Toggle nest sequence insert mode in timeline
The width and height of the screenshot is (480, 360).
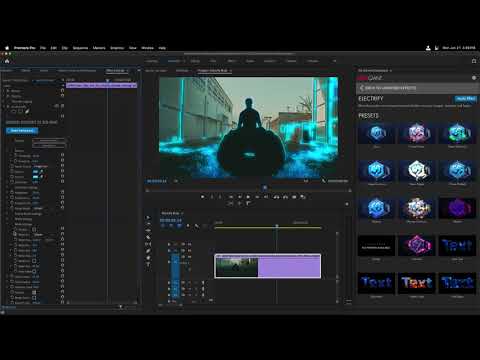pyautogui.click(x=163, y=226)
